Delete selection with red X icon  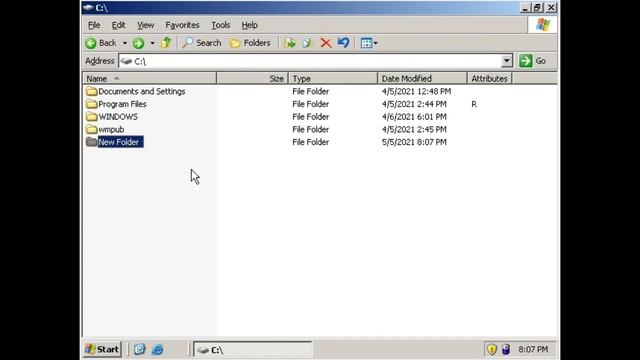pos(326,43)
